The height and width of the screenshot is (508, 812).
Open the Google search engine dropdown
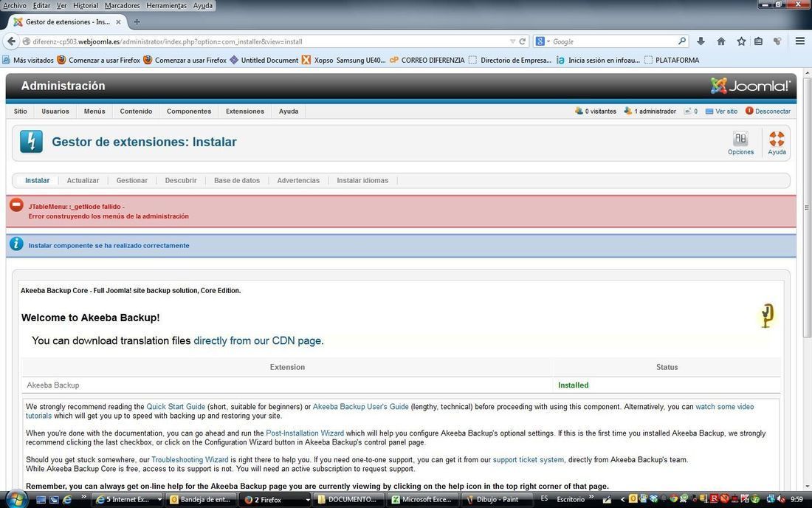coord(543,41)
